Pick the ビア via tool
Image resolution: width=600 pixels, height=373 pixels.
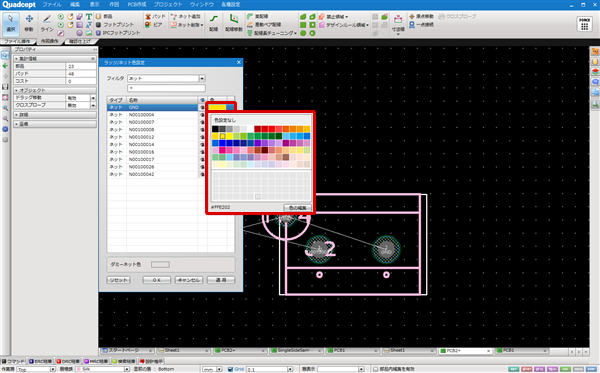[153, 25]
